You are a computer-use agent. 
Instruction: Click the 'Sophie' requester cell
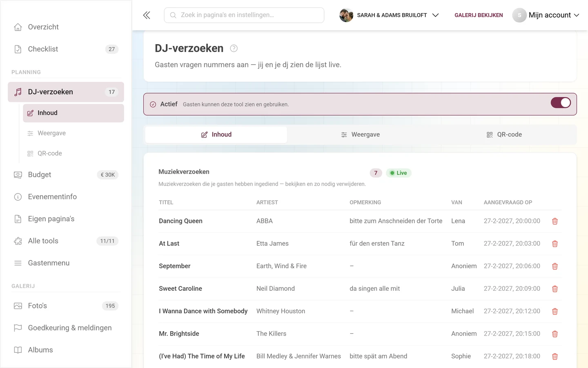coord(461,356)
